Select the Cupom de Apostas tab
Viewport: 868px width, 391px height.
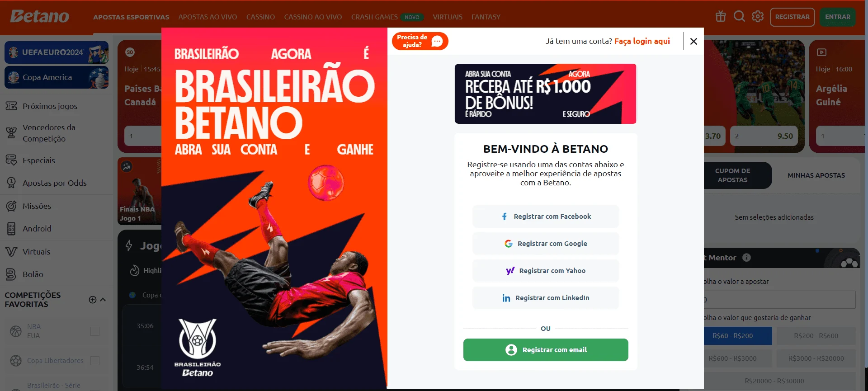click(732, 175)
